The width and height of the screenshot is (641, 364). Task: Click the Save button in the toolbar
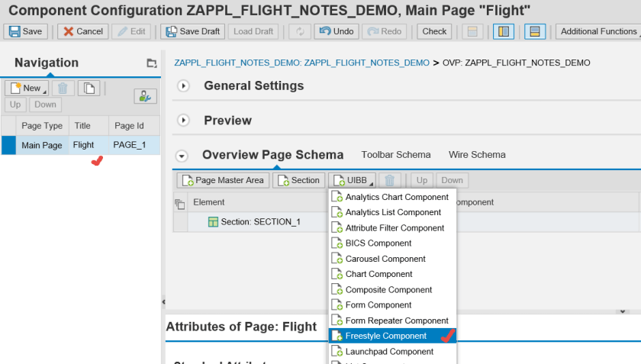point(25,31)
